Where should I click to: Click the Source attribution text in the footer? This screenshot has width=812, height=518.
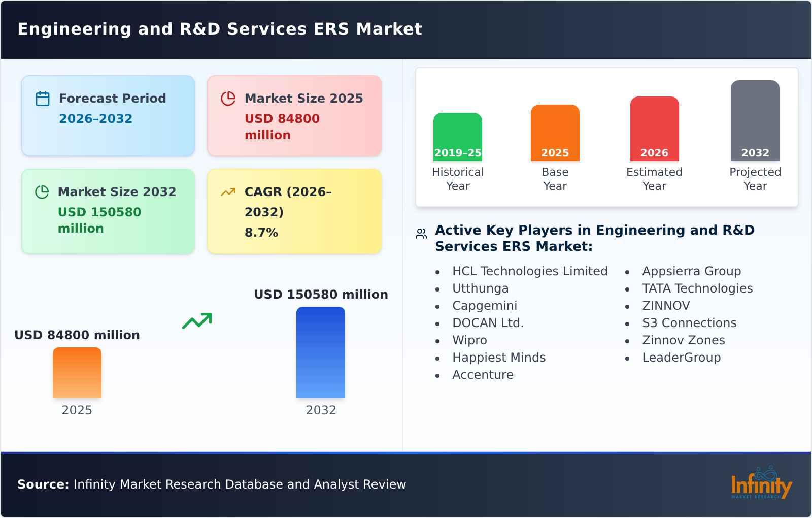point(212,484)
